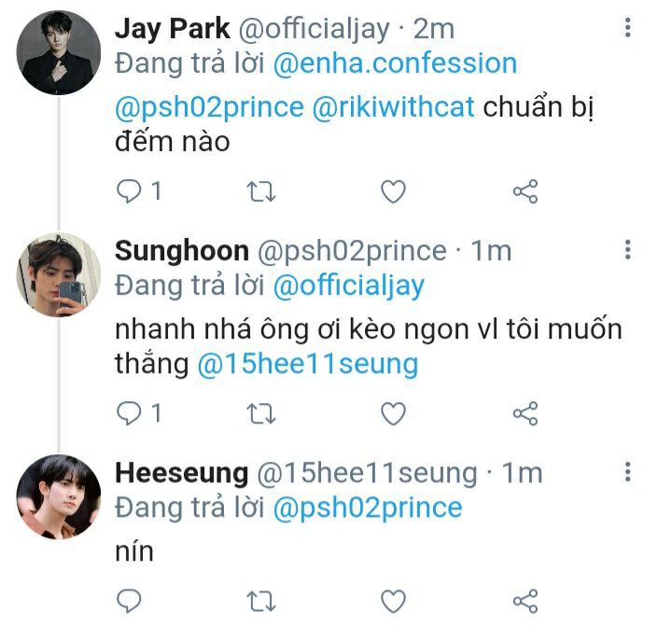The height and width of the screenshot is (626, 672).
Task: Reply to Jay Park's tweet
Action: pos(129,191)
